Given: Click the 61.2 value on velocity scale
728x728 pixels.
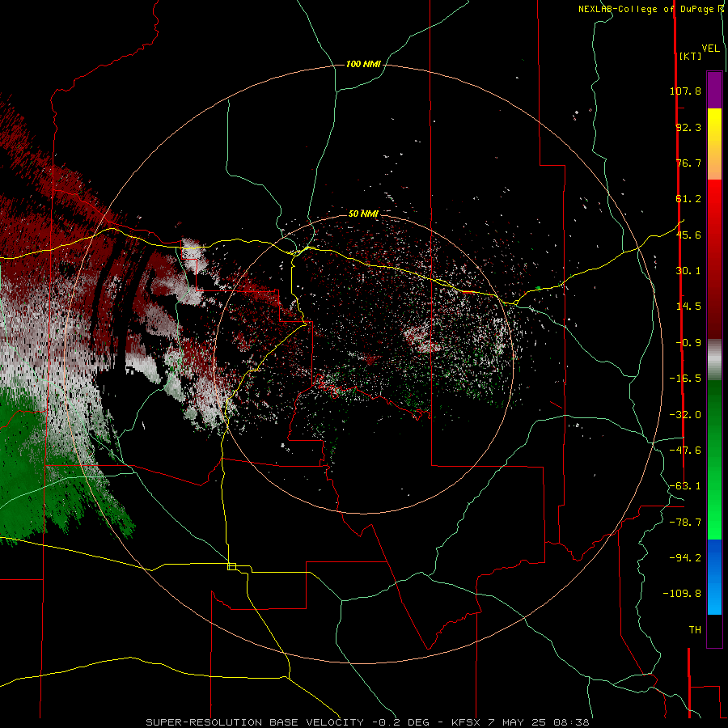Looking at the screenshot, I should click(688, 199).
